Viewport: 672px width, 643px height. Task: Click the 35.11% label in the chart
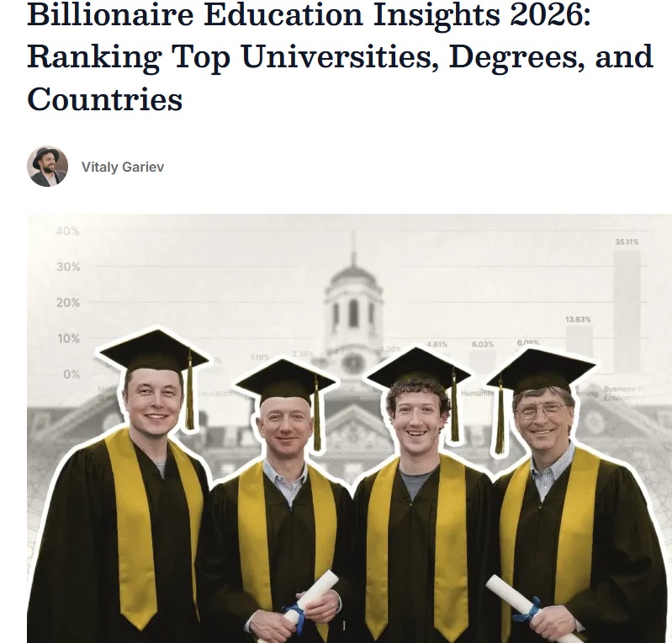coord(627,242)
